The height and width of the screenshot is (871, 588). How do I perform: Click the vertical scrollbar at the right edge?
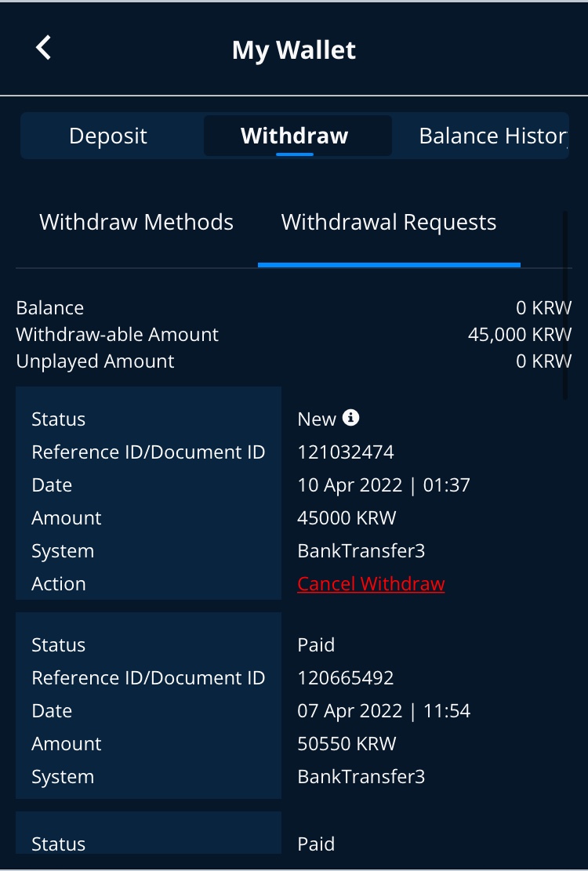point(565,304)
